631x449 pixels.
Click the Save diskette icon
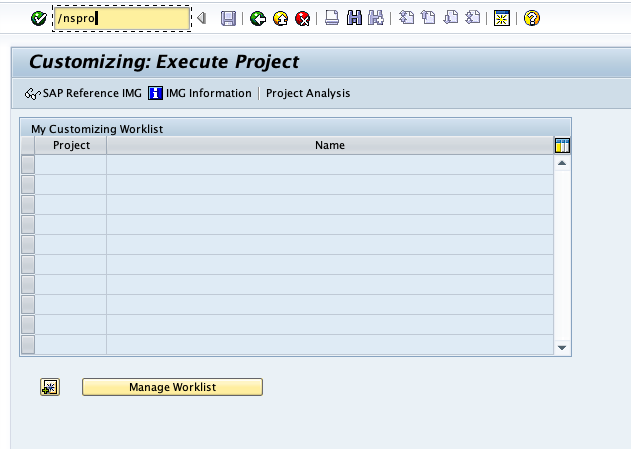click(228, 18)
